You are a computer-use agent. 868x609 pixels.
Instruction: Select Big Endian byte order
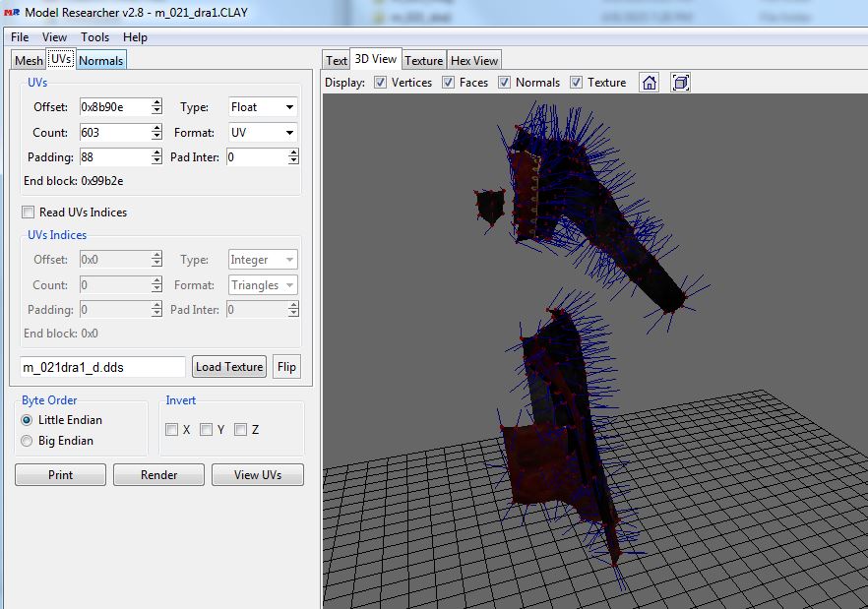pos(27,441)
